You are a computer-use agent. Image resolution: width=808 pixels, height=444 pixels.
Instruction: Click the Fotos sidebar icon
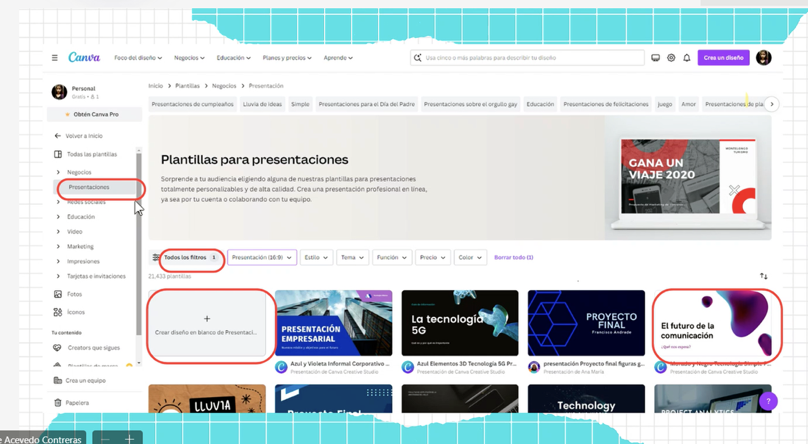coord(58,294)
